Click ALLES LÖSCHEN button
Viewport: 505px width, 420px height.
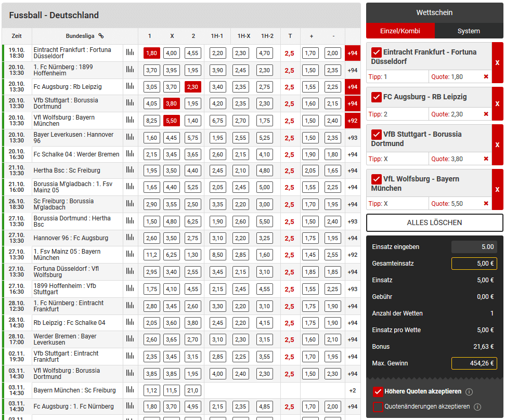[434, 222]
